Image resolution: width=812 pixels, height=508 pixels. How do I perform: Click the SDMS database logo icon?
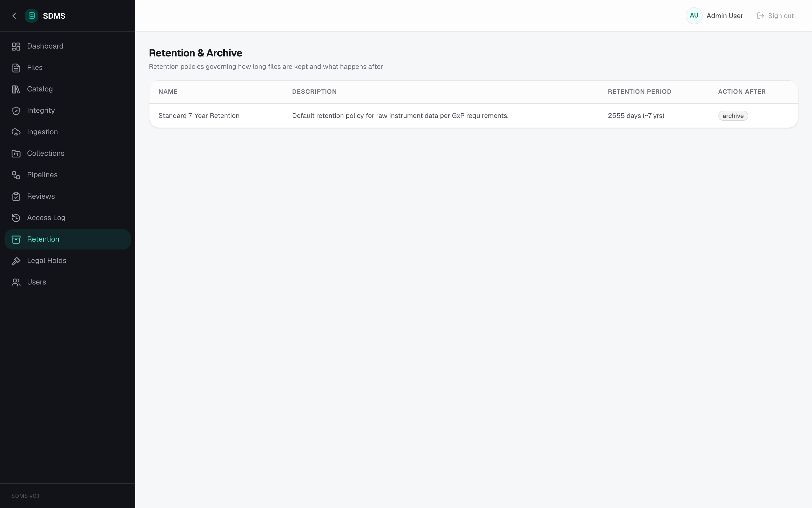point(32,16)
